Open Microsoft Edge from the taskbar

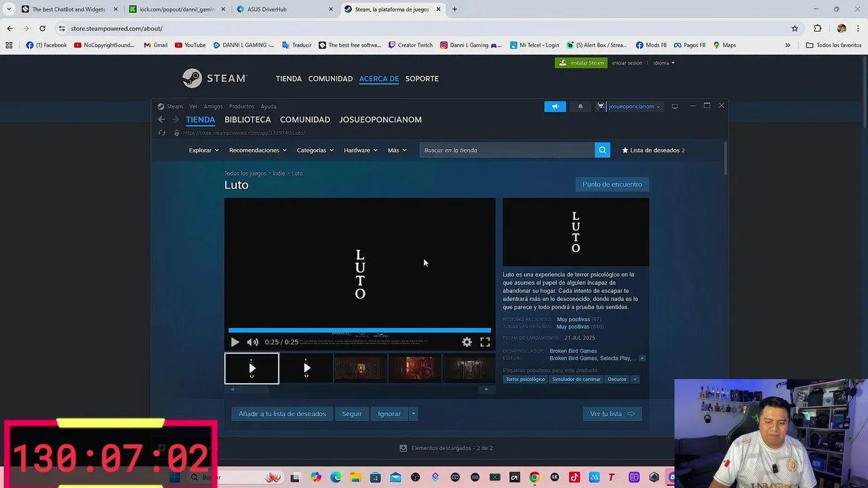(x=336, y=478)
